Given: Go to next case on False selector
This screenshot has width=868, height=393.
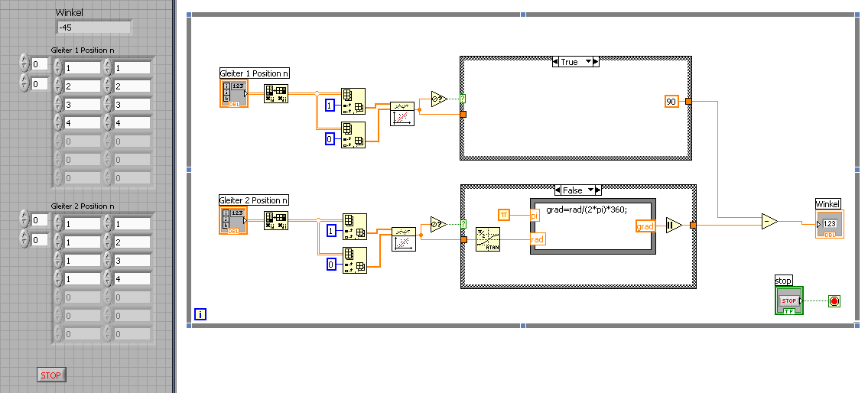Looking at the screenshot, I should pos(598,190).
